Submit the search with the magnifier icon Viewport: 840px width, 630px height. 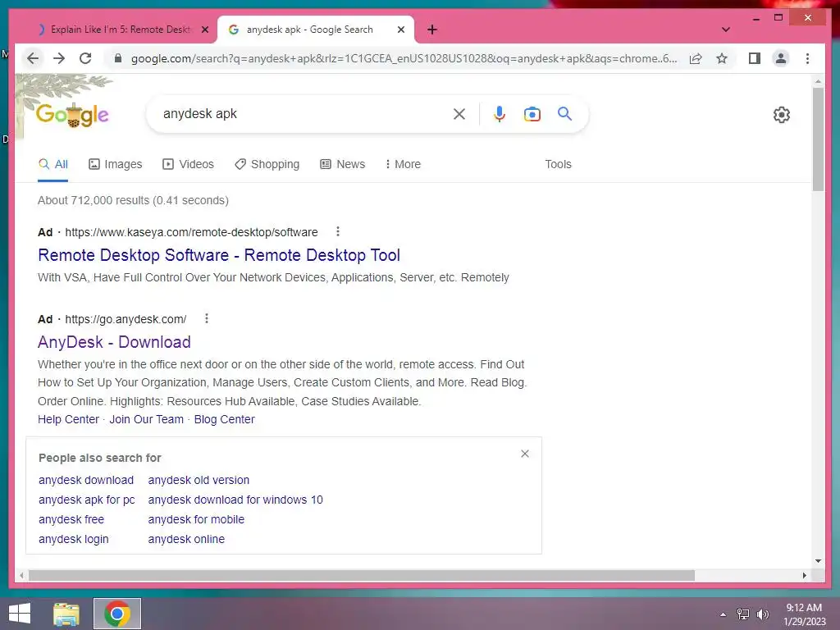[564, 113]
